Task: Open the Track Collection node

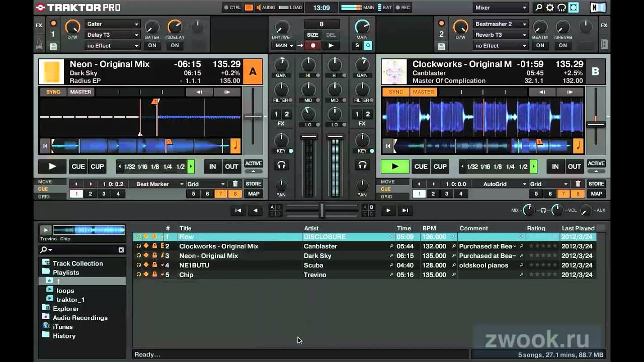Action: (x=77, y=263)
